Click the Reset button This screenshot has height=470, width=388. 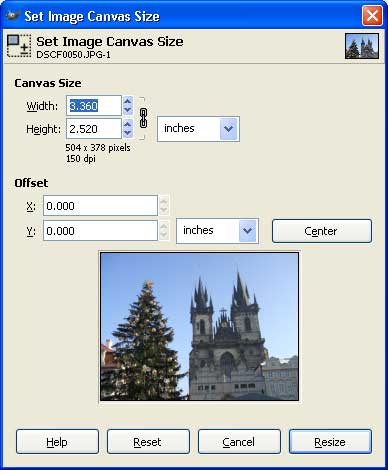coord(148,442)
